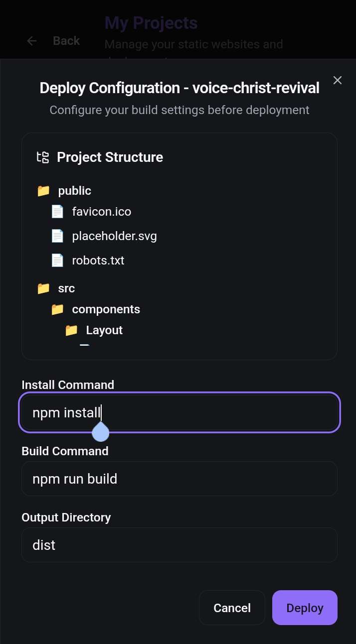The width and height of the screenshot is (356, 644).
Task: Click the back arrow icon
Action: tap(32, 41)
